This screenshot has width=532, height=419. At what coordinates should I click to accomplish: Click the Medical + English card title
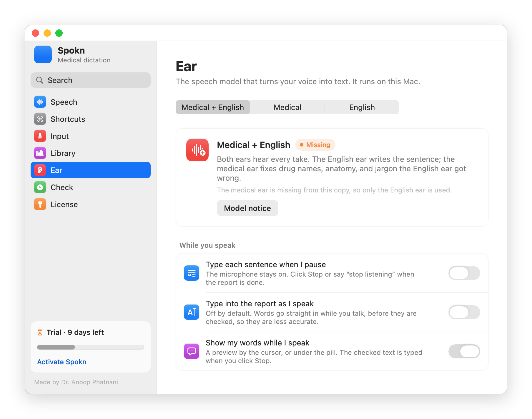(x=254, y=145)
